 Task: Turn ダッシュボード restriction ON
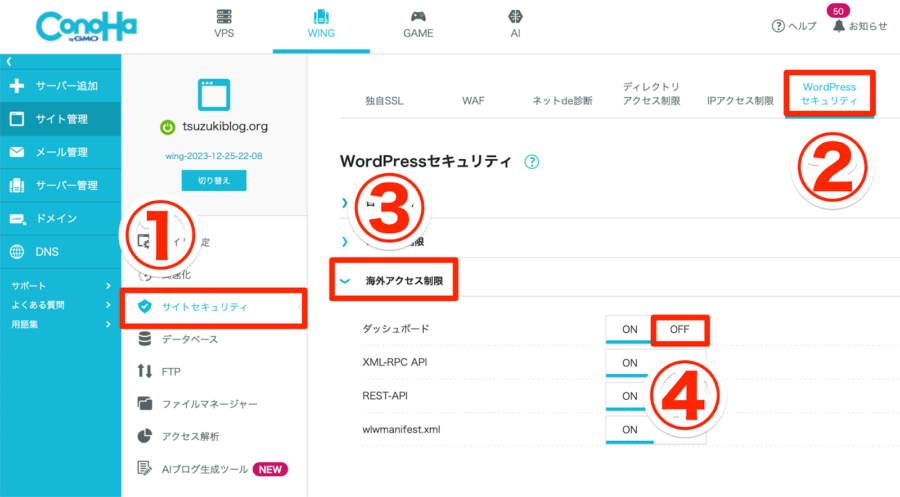point(629,329)
